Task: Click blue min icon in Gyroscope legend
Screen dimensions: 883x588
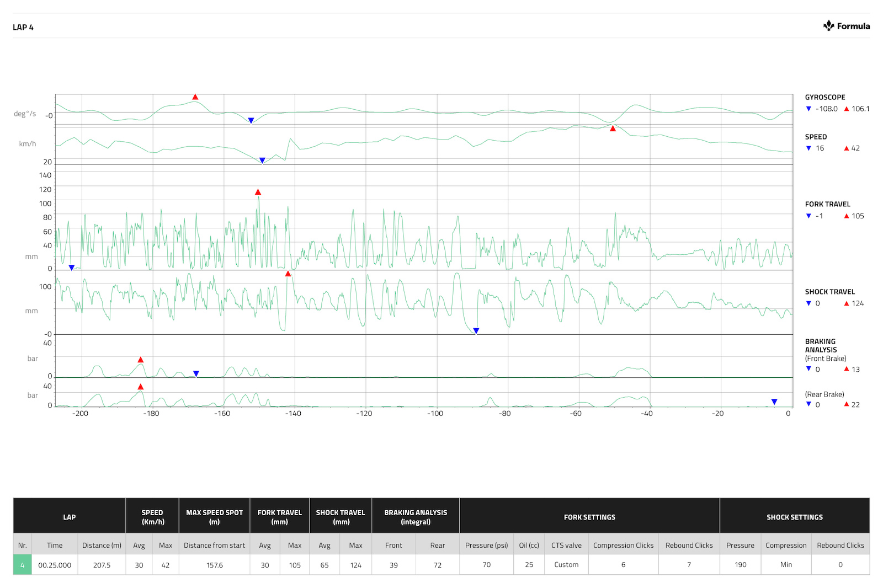Action: point(808,109)
